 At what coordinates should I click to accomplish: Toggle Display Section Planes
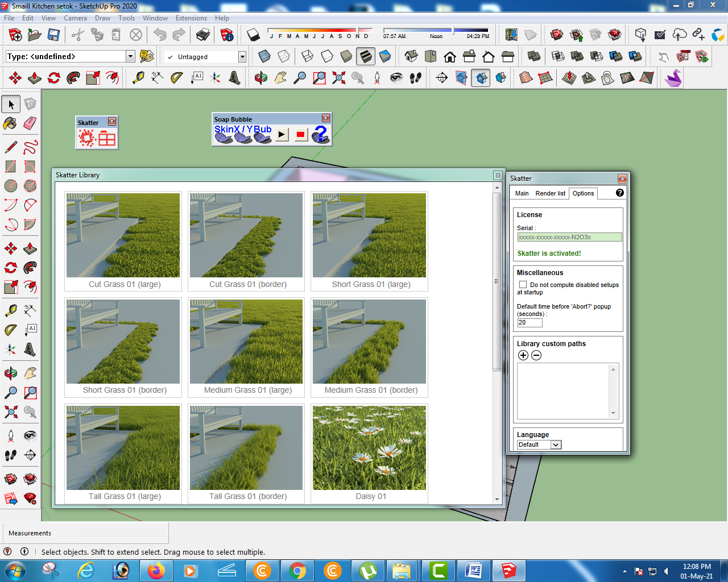pyautogui.click(x=461, y=78)
